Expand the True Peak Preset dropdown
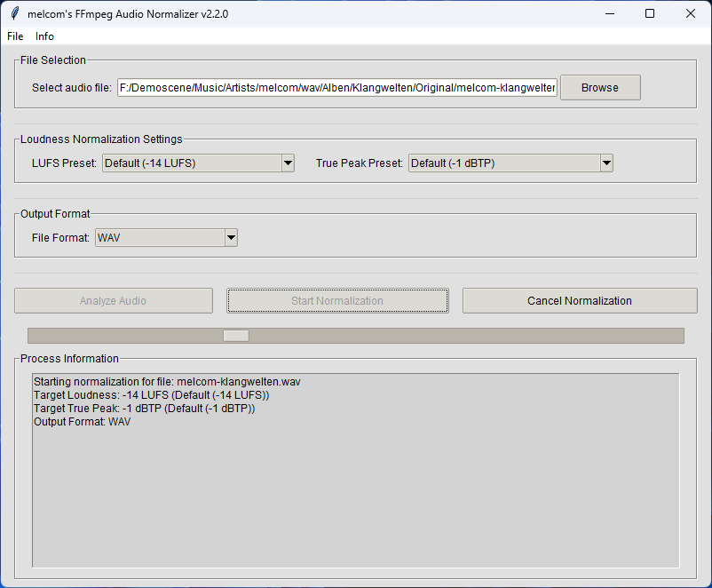 click(x=606, y=163)
